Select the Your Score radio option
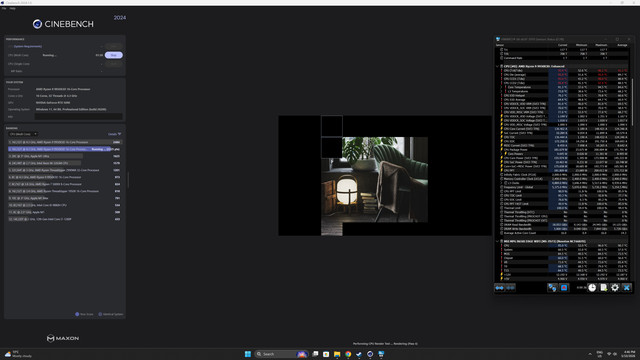 coord(84,314)
